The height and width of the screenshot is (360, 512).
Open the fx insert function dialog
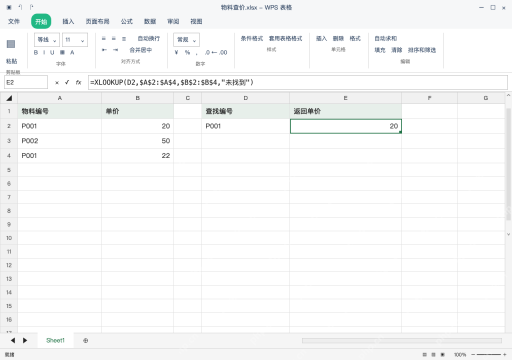pyautogui.click(x=78, y=82)
